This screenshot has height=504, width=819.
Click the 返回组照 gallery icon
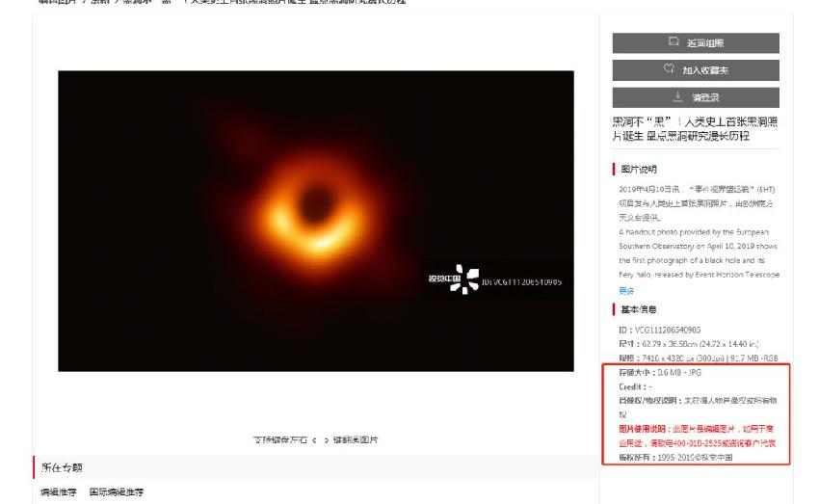click(674, 43)
